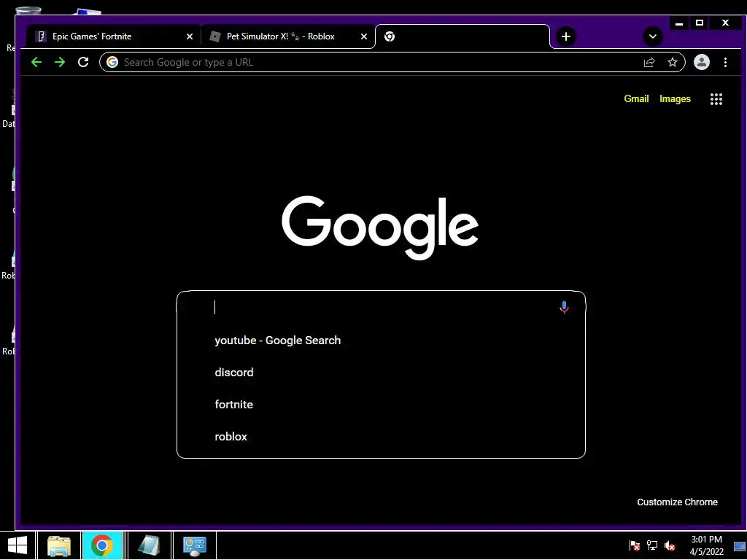Open the Chrome profile avatar
The image size is (747, 560).
coord(701,62)
